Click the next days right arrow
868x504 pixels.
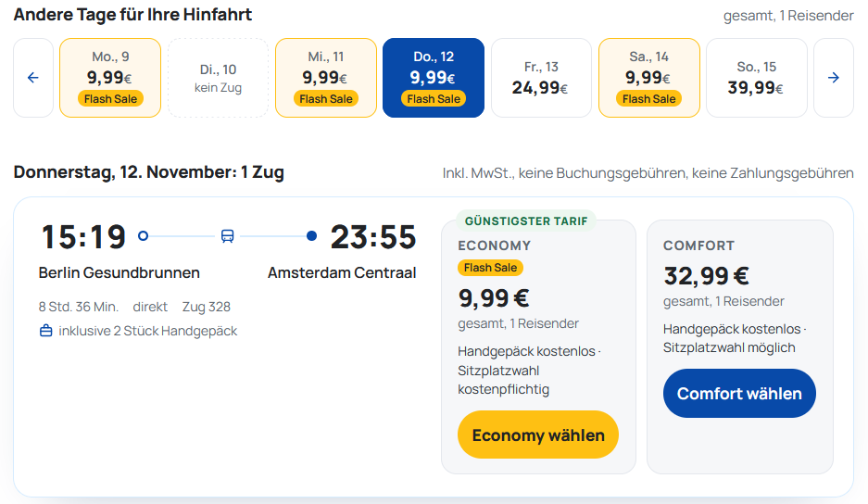pos(834,78)
